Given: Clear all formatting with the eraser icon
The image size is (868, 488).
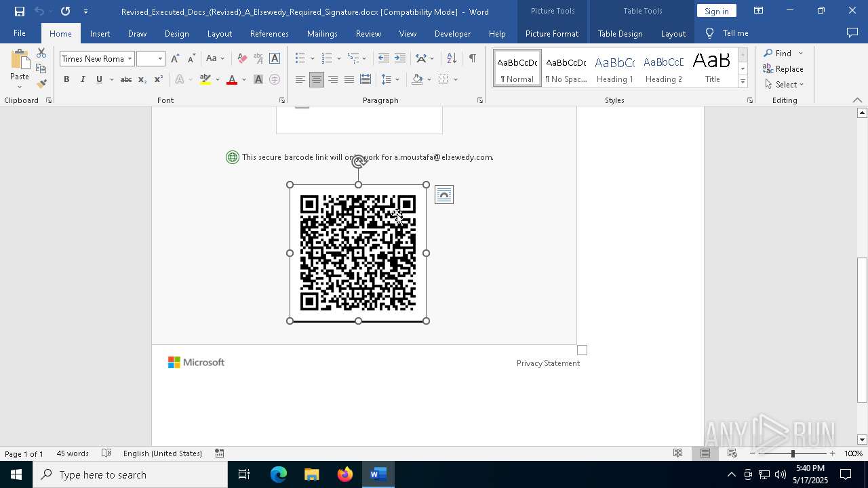Looking at the screenshot, I should [x=242, y=59].
